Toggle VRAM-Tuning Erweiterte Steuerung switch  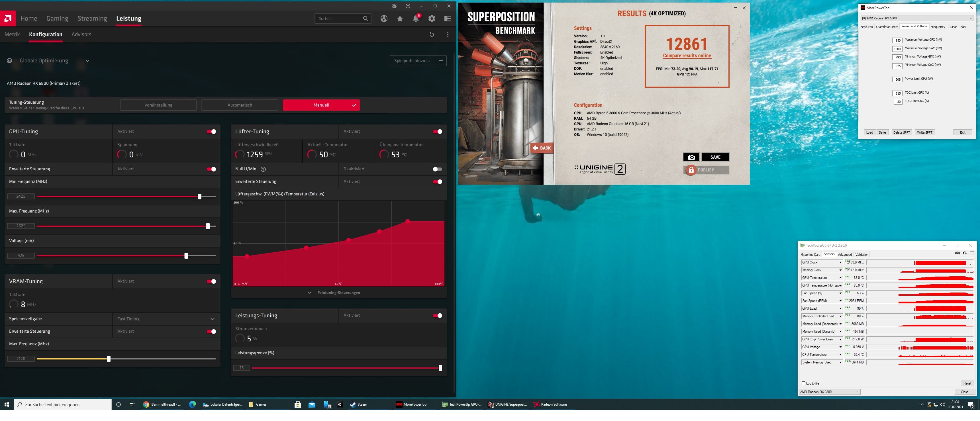tap(211, 332)
